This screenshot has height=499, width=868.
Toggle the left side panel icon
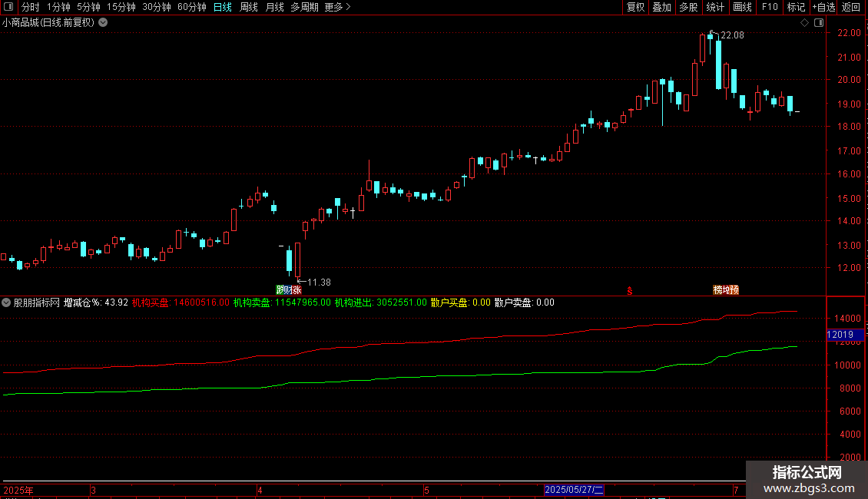pyautogui.click(x=8, y=7)
